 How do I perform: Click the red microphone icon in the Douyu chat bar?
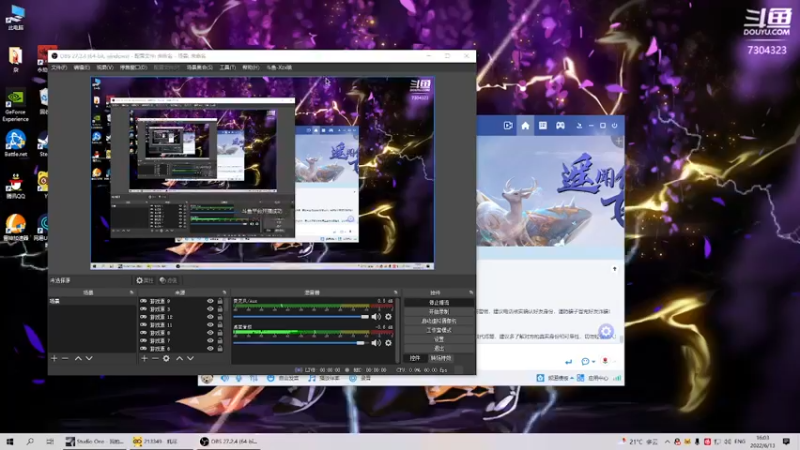605,361
